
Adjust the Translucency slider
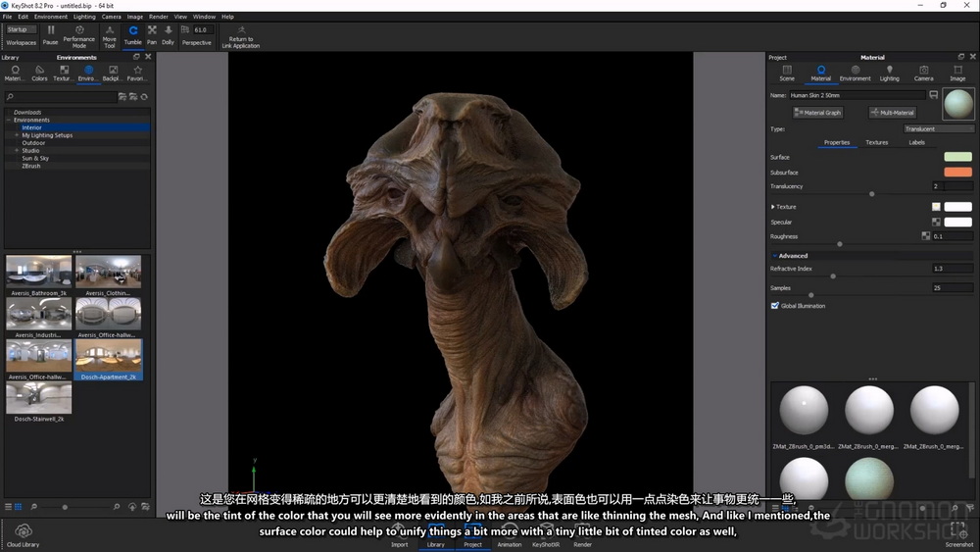pyautogui.click(x=871, y=194)
